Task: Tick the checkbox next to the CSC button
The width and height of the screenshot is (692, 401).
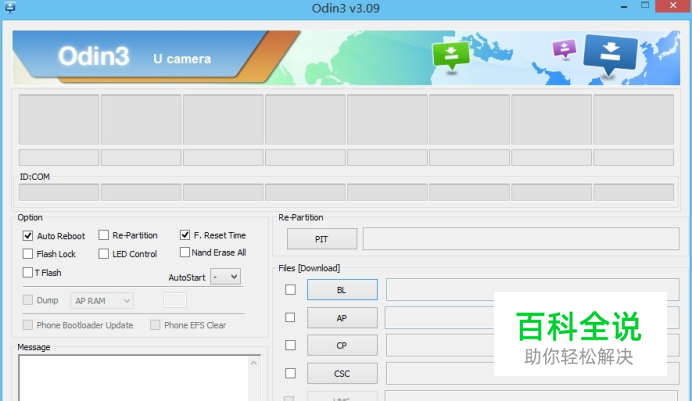Action: point(290,373)
